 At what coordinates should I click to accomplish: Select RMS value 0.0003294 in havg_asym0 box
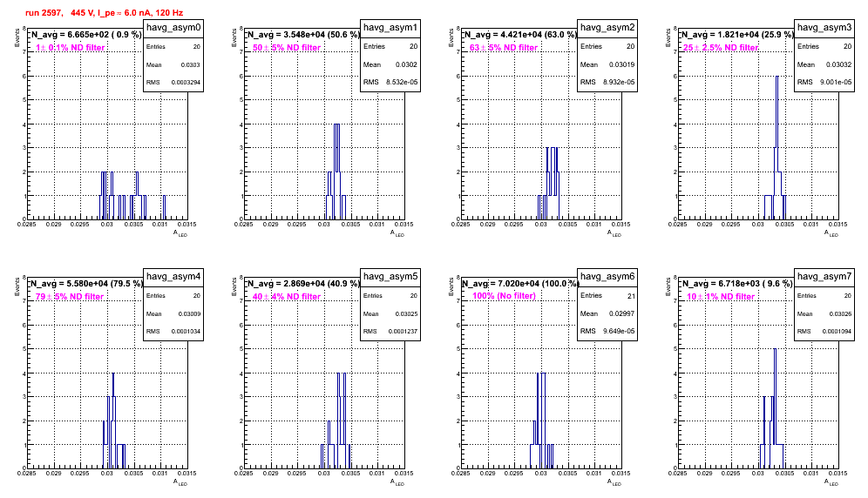(186, 83)
